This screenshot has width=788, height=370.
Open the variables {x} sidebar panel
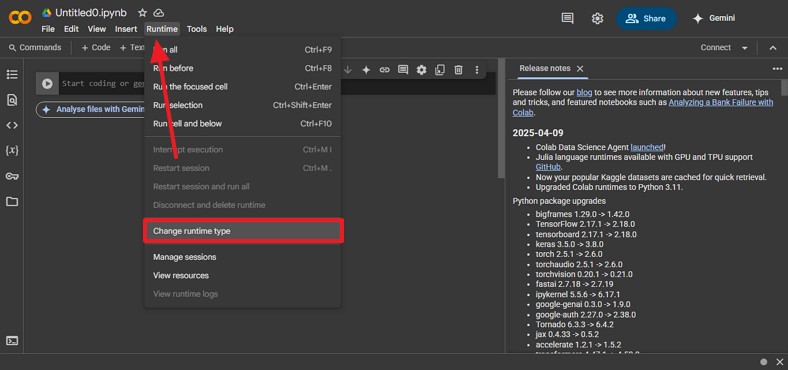(12, 150)
